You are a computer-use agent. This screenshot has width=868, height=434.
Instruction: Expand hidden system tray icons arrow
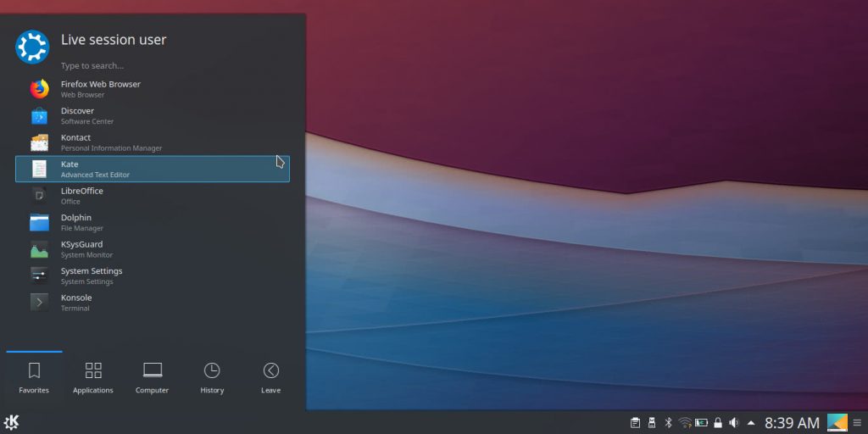point(751,423)
